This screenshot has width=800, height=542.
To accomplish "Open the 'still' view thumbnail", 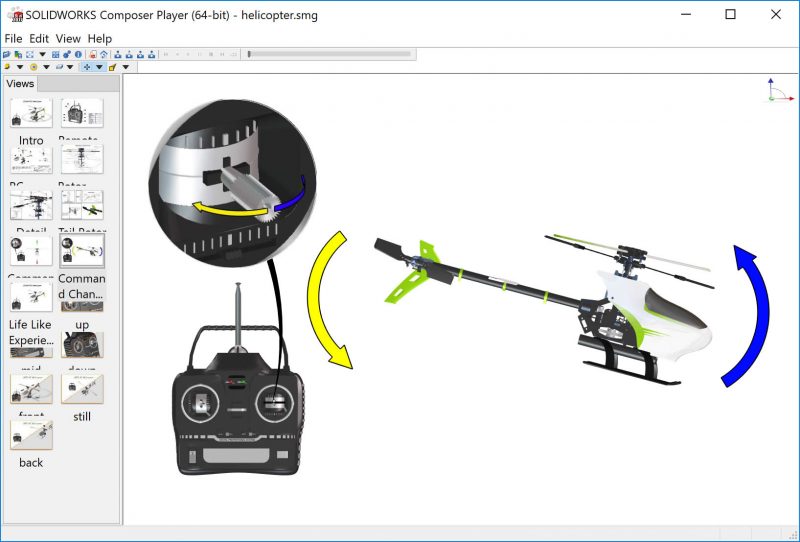I will 82,388.
